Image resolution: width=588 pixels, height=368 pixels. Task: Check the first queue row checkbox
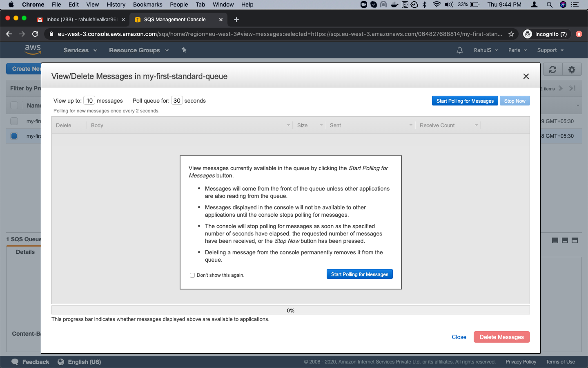pos(14,121)
